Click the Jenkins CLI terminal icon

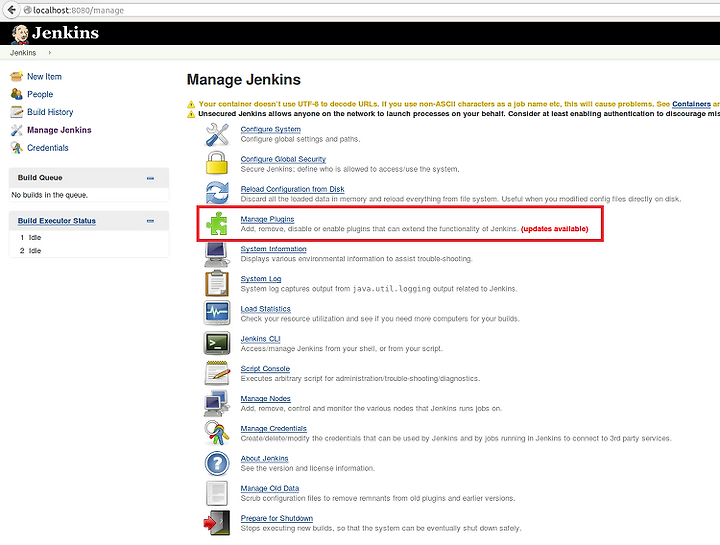(217, 343)
